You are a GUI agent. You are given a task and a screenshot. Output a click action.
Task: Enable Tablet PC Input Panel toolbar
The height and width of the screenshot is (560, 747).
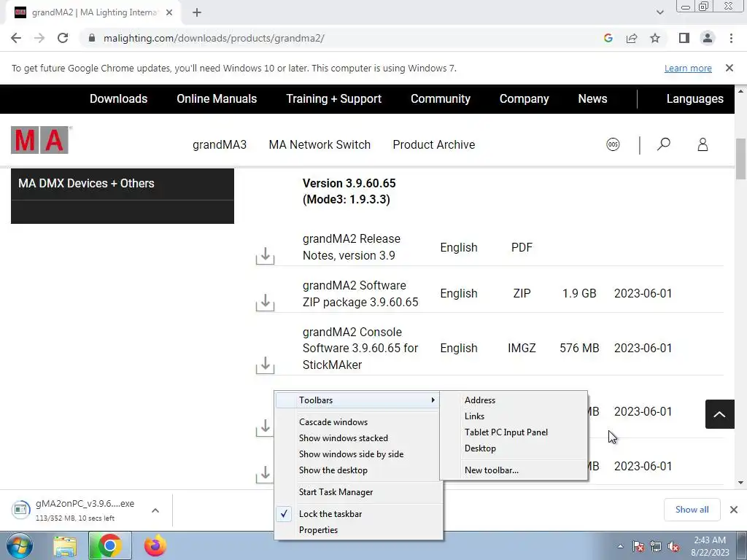coord(514,432)
